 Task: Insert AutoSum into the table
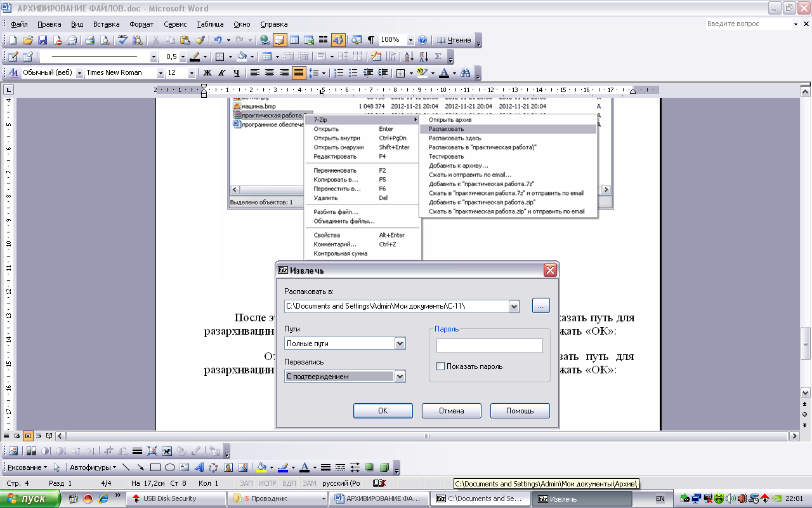click(x=438, y=57)
